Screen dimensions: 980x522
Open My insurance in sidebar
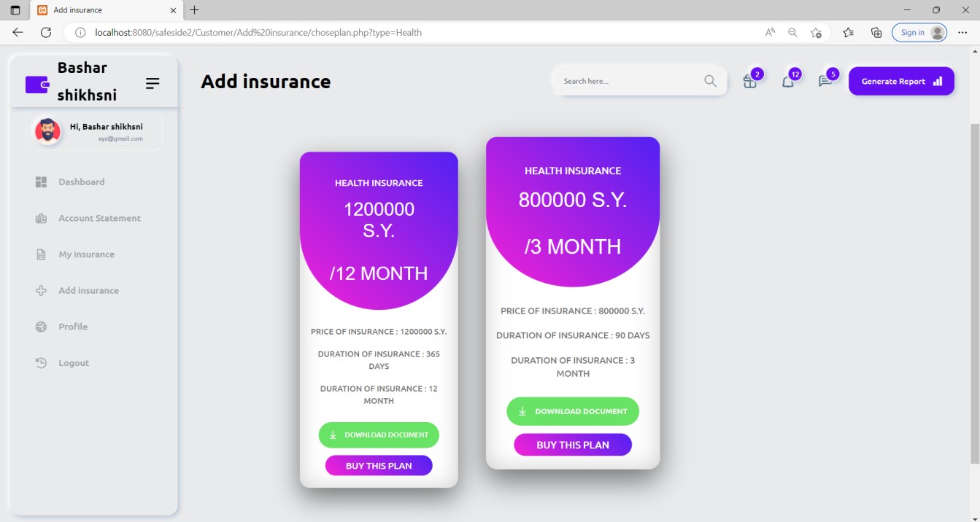click(x=86, y=254)
